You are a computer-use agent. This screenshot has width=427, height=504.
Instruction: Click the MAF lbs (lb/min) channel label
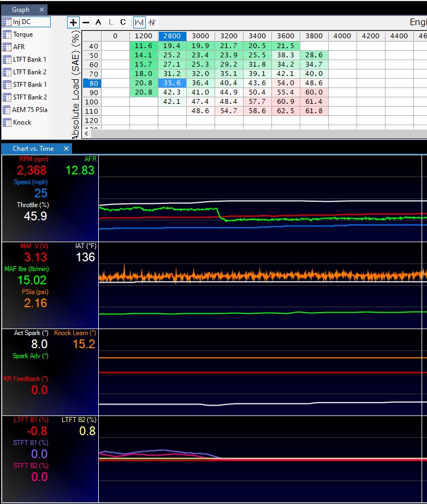pos(27,269)
